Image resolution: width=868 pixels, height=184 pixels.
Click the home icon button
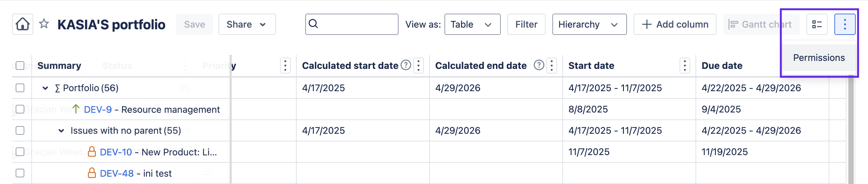coord(23,24)
